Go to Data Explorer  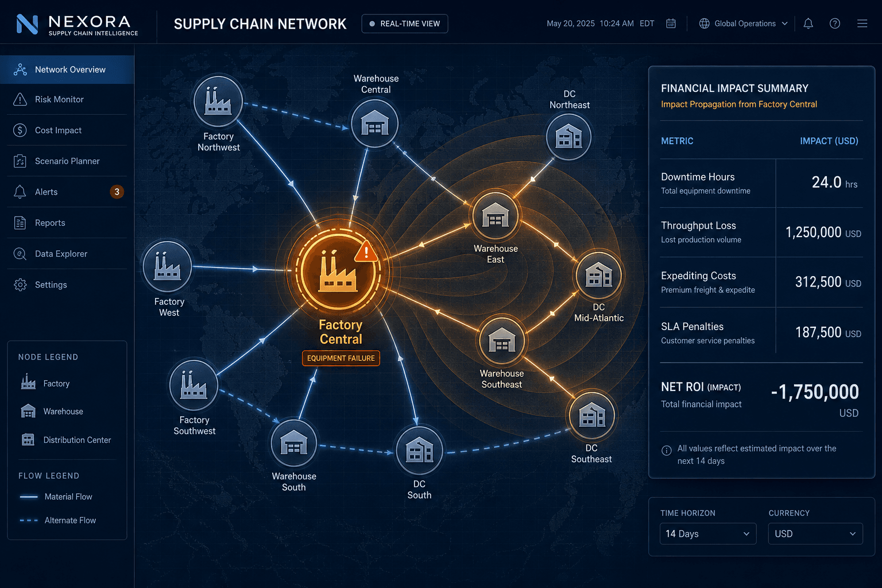point(67,254)
